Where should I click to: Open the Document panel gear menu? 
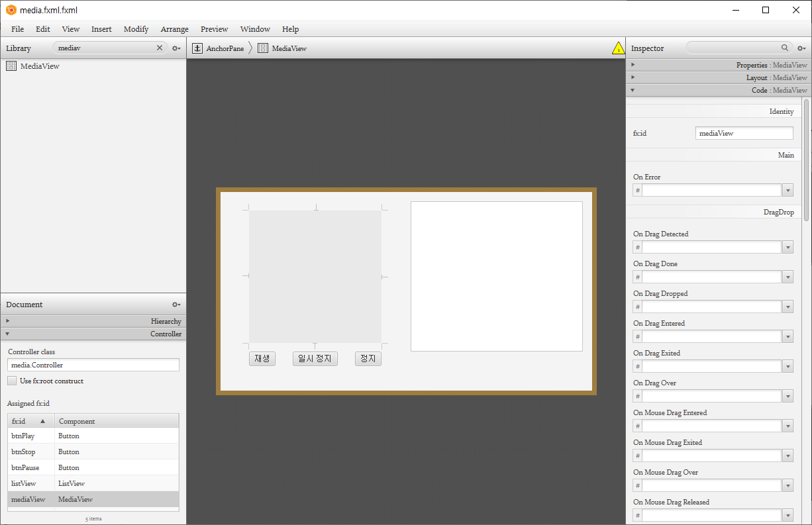pos(176,305)
